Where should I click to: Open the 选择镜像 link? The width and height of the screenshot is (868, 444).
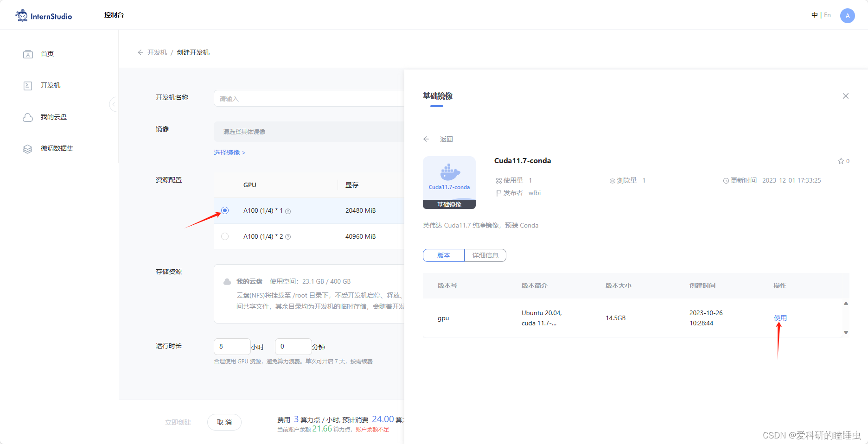230,152
